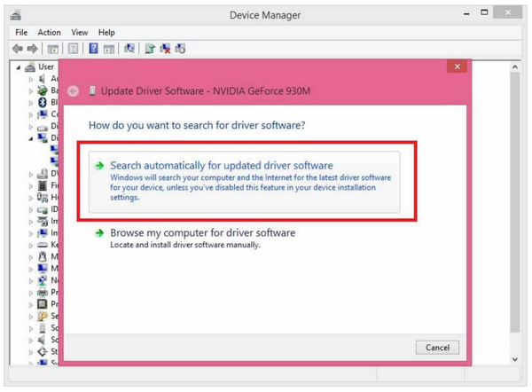The height and width of the screenshot is (392, 532).
Task: Collapse the expanded Display adapters tree node
Action: 31,138
